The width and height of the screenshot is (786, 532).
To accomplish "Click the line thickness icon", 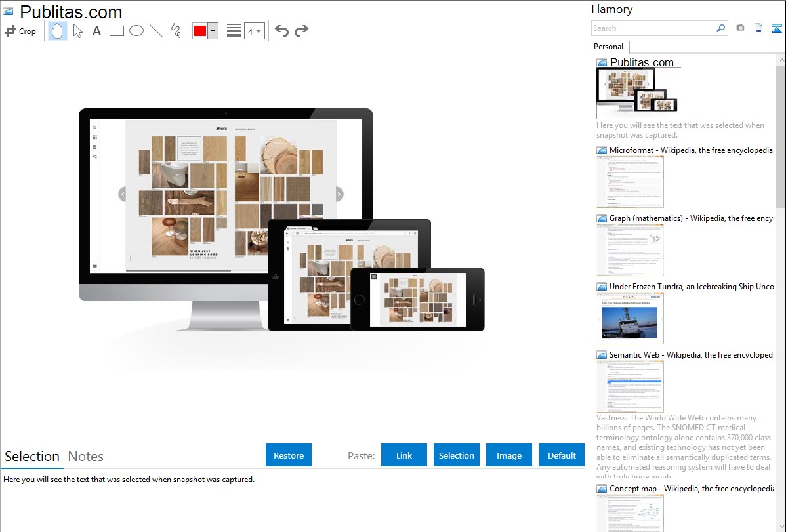I will point(234,31).
